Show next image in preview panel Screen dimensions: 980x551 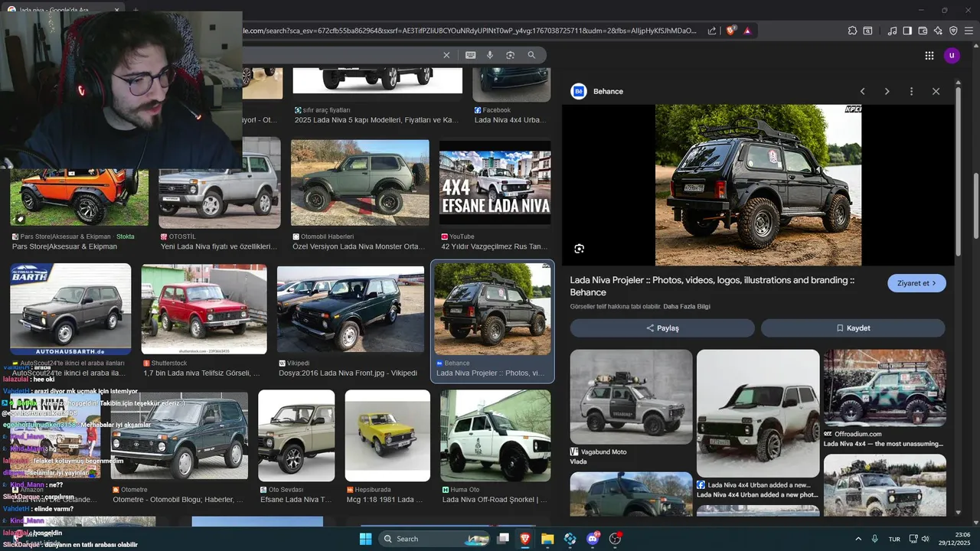pos(887,91)
